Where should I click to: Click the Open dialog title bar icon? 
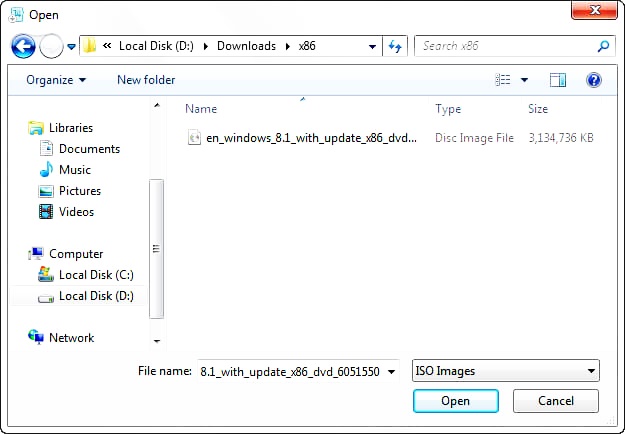[16, 15]
